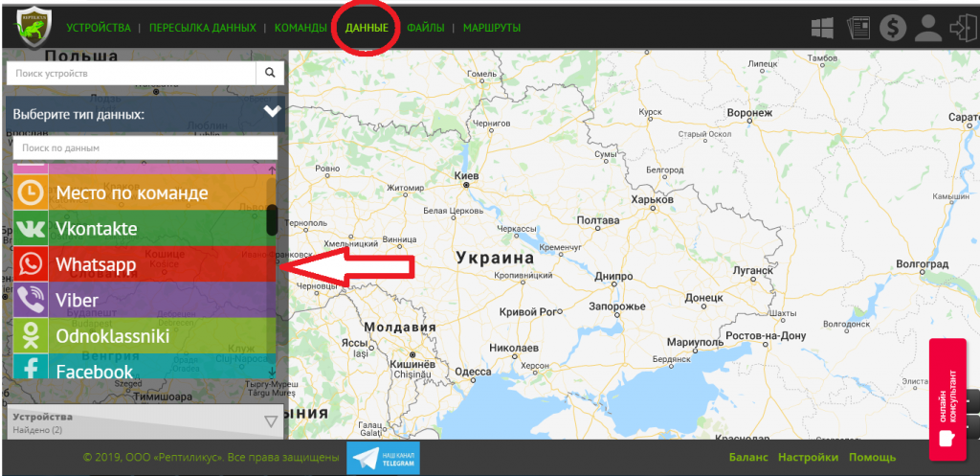Choose Odnoklassniki data type
This screenshot has height=476, width=980.
click(145, 336)
